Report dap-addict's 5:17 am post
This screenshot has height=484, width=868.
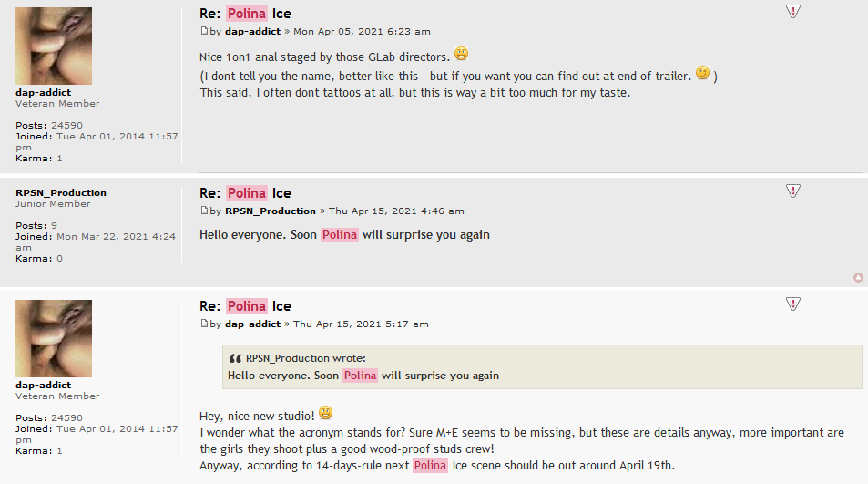click(792, 304)
